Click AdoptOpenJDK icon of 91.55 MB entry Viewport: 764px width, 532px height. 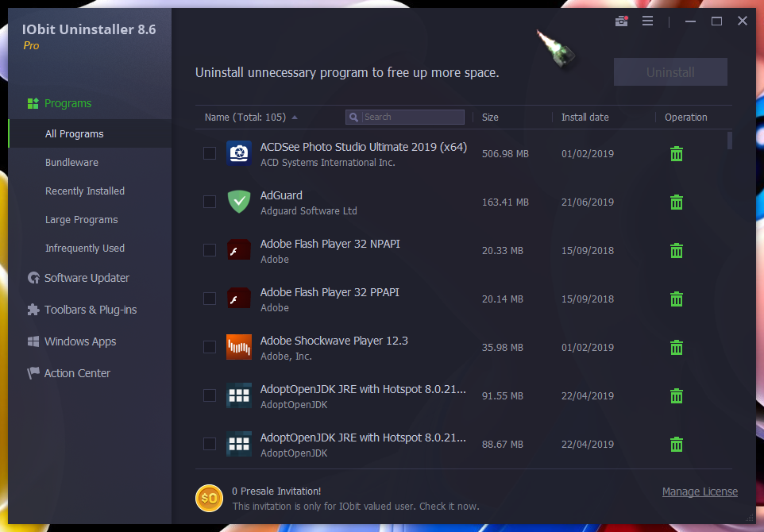pos(239,395)
